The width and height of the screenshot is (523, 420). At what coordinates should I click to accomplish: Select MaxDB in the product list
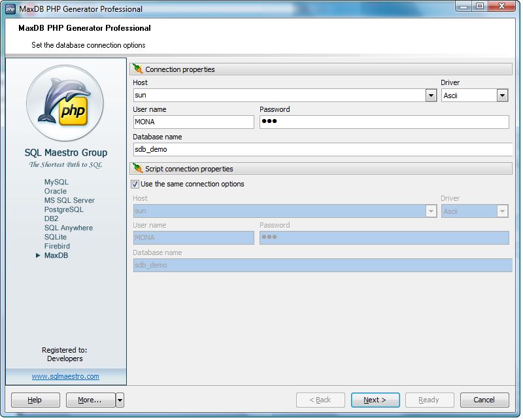click(56, 256)
